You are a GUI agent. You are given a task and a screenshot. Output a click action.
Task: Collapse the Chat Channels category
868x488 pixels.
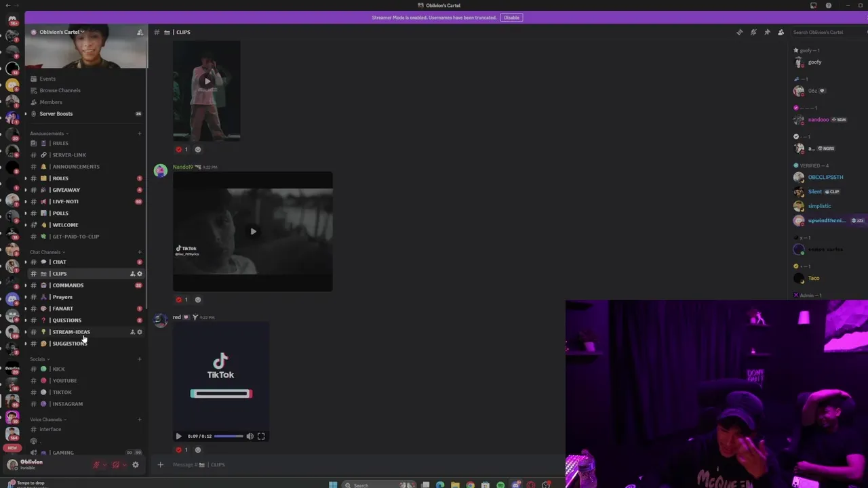(x=47, y=252)
